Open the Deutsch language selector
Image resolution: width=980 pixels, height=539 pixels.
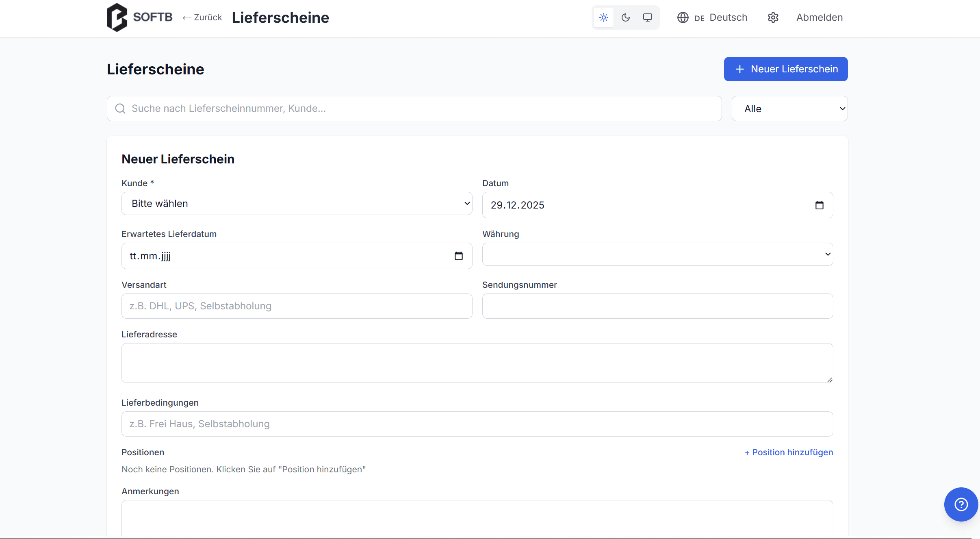[x=728, y=17]
